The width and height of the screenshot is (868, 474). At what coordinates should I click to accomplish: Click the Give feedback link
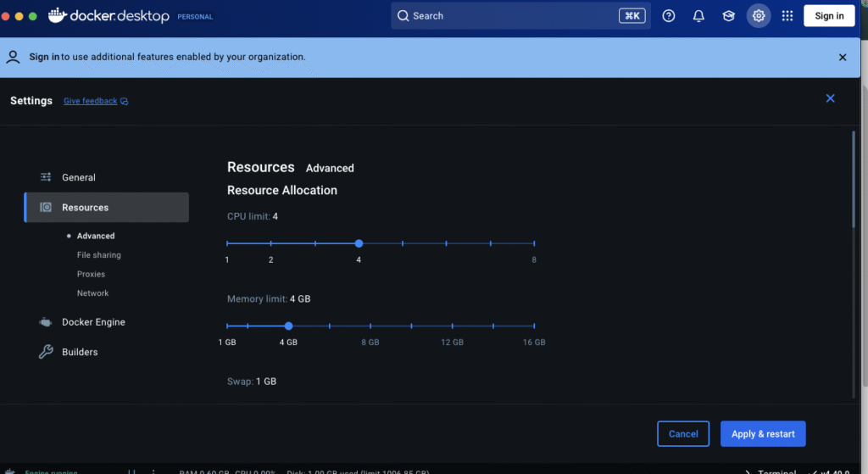click(92, 101)
